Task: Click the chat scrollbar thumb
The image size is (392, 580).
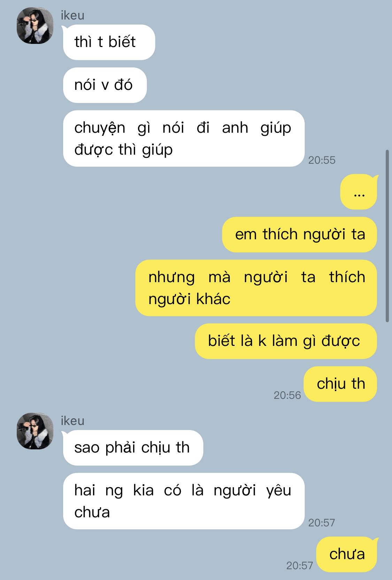Action: point(387,236)
